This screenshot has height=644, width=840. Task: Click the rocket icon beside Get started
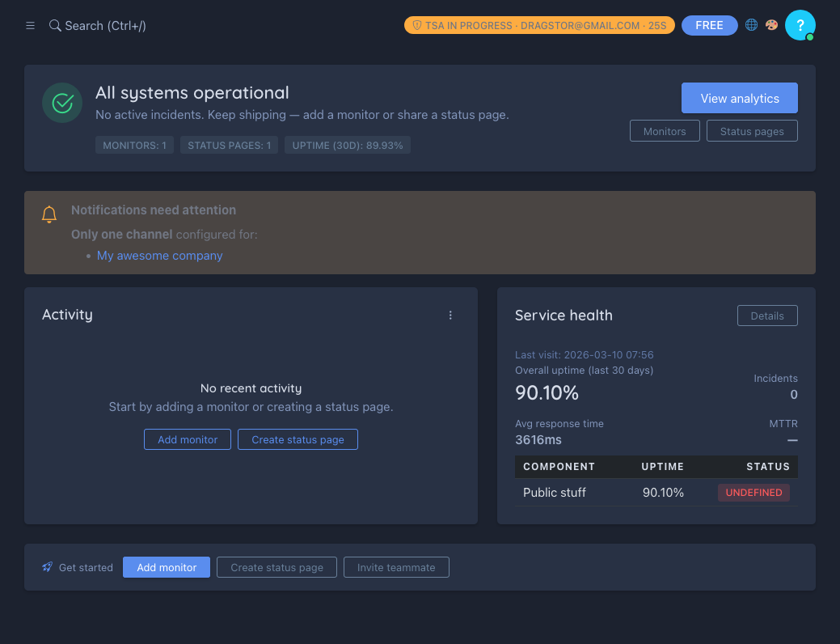pos(48,567)
